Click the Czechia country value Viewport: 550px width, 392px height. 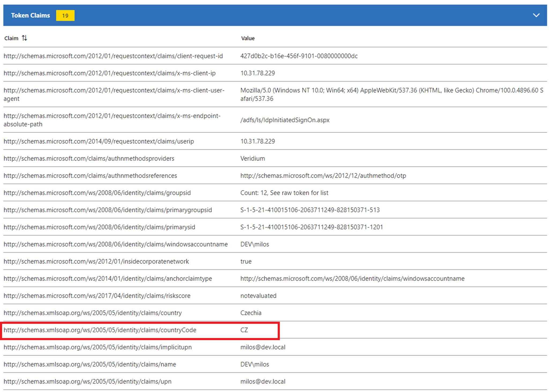(251, 313)
